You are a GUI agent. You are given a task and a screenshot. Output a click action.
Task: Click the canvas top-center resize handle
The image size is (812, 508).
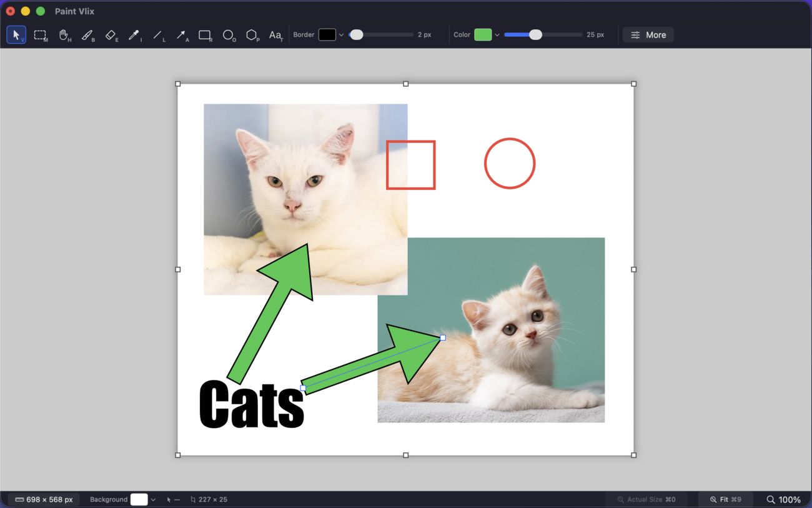(405, 84)
